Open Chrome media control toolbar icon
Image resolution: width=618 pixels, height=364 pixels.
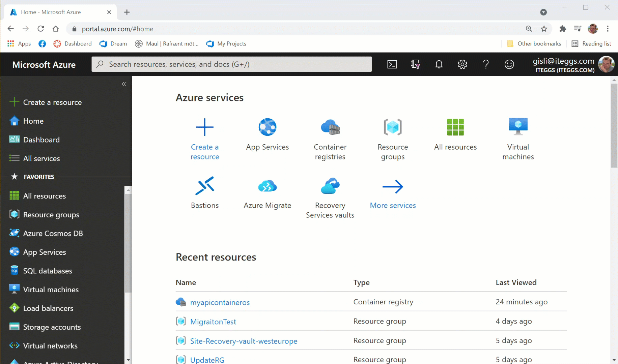pyautogui.click(x=578, y=29)
